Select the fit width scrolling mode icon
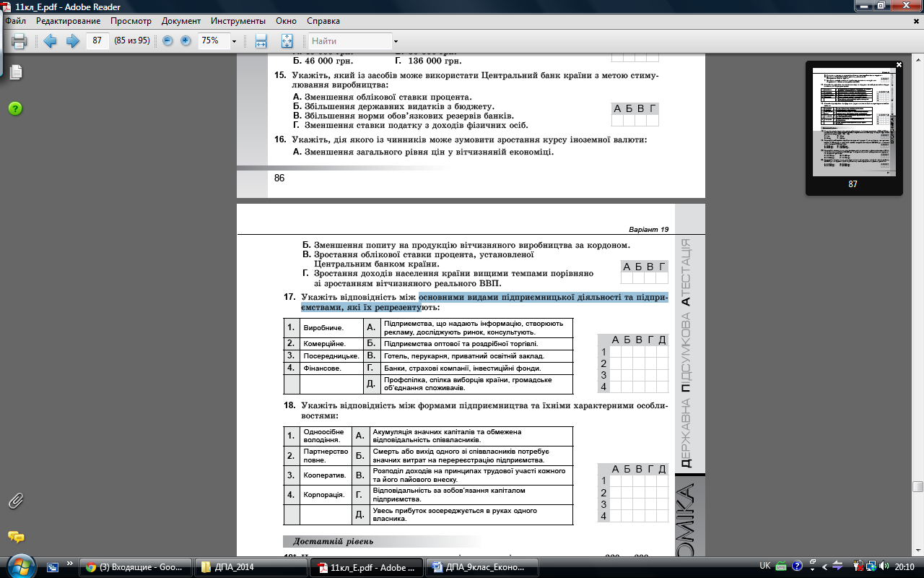The width and height of the screenshot is (924, 578). (x=261, y=41)
